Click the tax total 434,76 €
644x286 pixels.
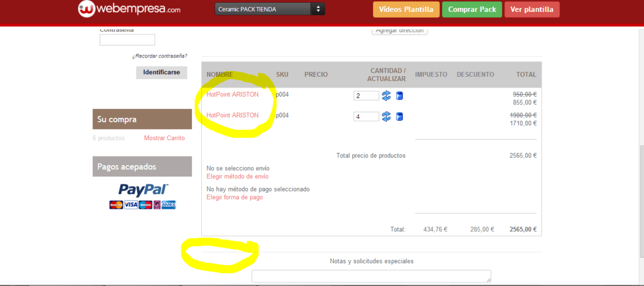[x=436, y=230]
